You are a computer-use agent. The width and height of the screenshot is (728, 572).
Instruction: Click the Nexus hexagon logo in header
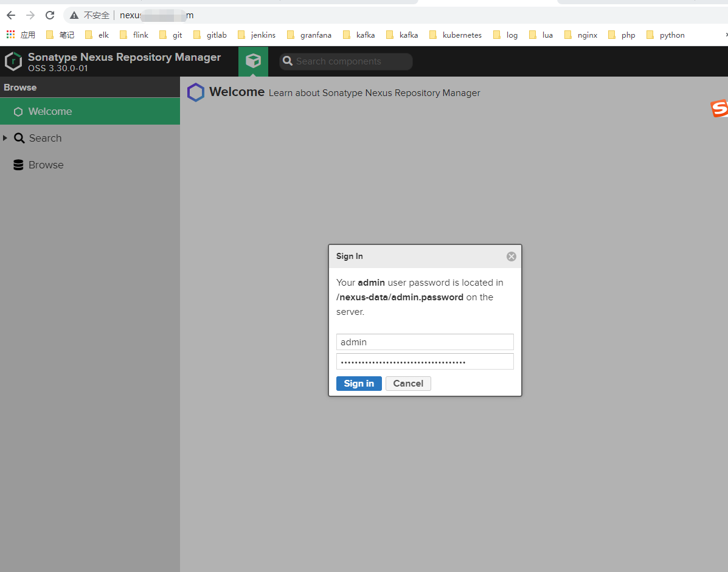[13, 61]
